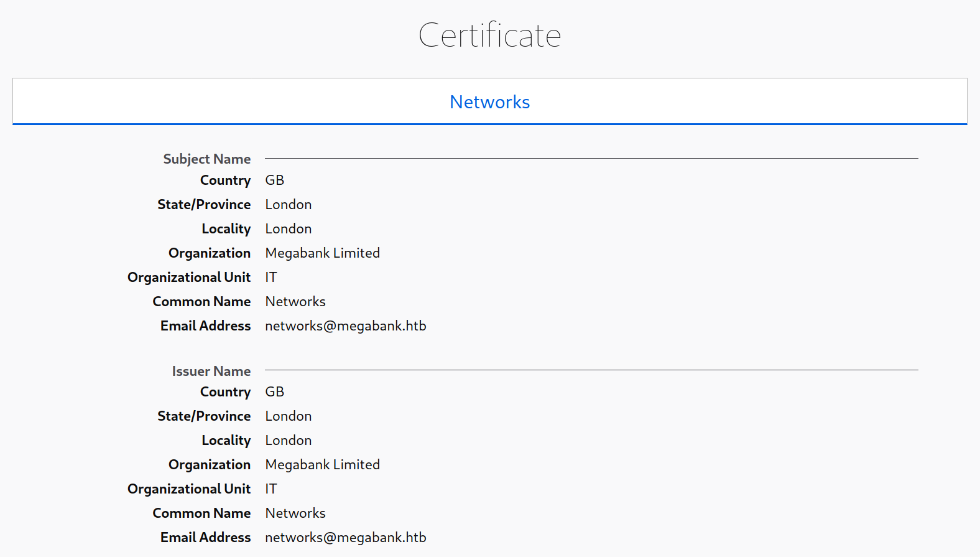Screen dimensions: 980x557
Task: Click the subject's Organizational Unit value IT
Action: [270, 278]
